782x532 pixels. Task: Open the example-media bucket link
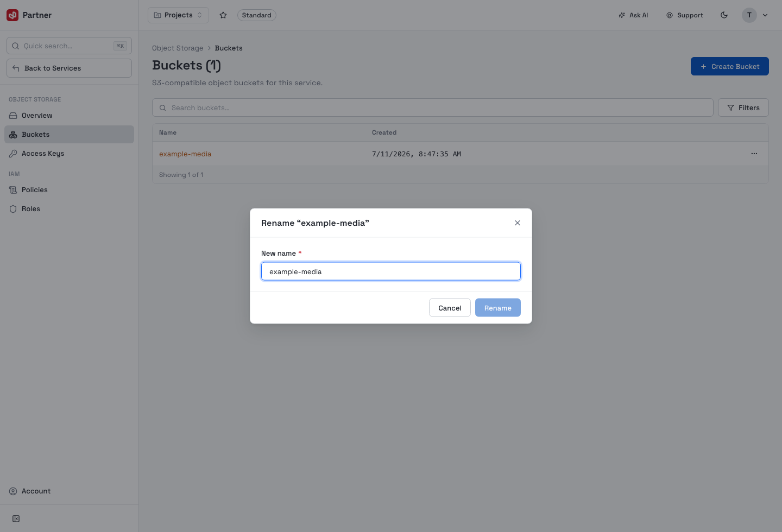(185, 154)
